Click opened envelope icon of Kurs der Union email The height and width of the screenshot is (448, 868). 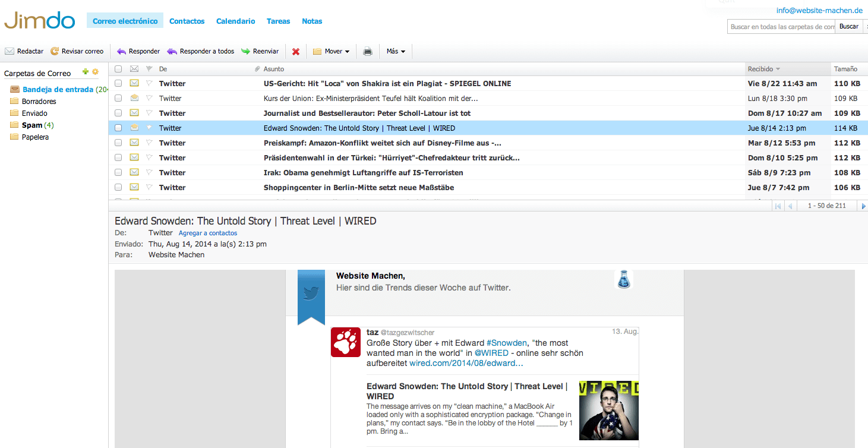point(134,98)
